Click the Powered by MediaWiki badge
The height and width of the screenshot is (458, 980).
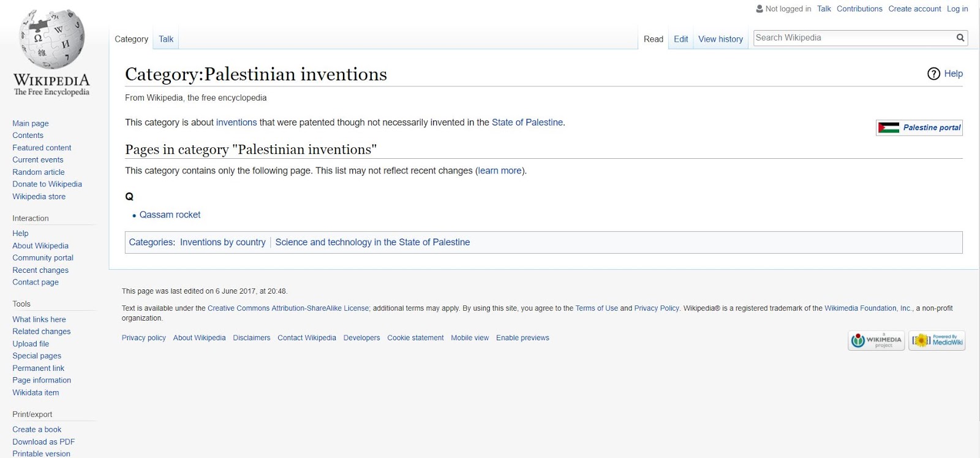pos(937,340)
